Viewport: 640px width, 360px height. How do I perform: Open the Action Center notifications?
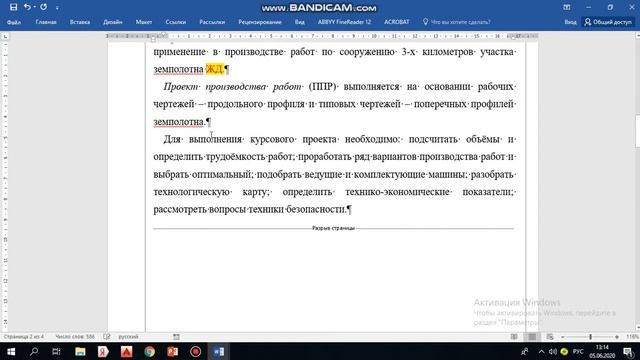click(x=628, y=351)
